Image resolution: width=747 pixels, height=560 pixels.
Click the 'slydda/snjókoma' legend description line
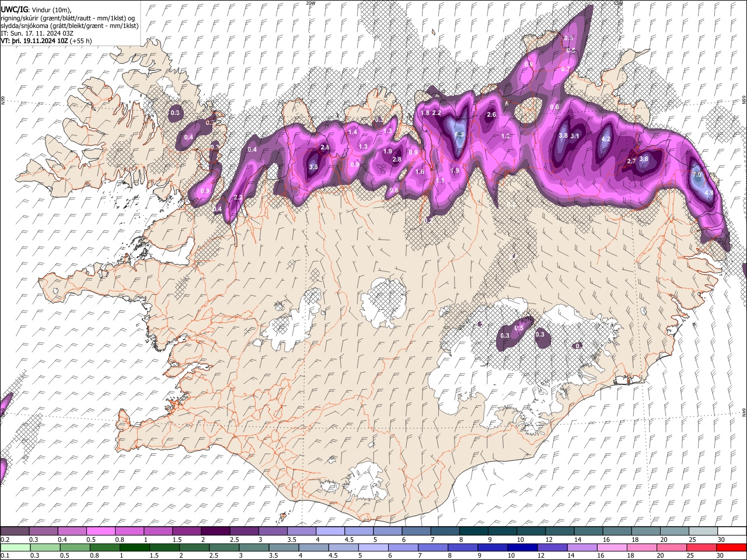pyautogui.click(x=70, y=26)
